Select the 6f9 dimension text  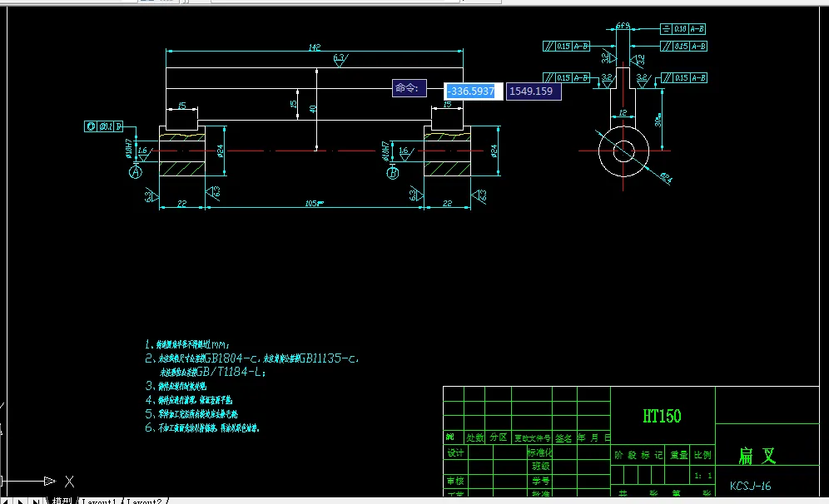click(x=623, y=25)
